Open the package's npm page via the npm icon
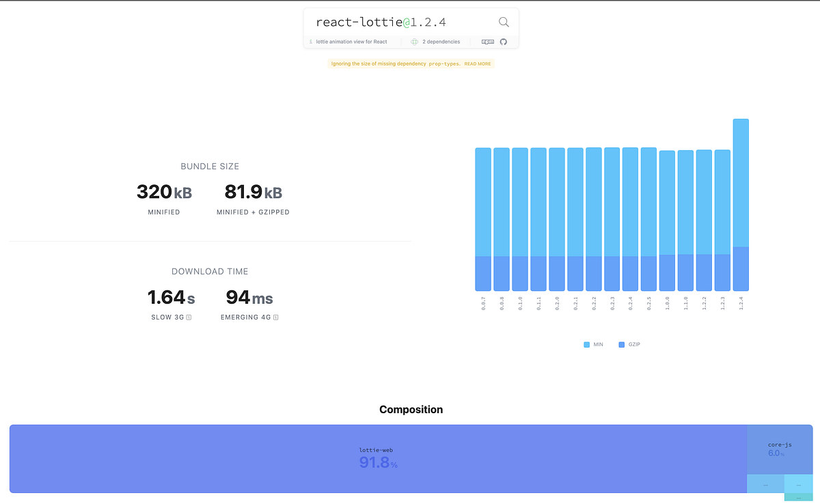Image resolution: width=820 pixels, height=504 pixels. pyautogui.click(x=488, y=42)
